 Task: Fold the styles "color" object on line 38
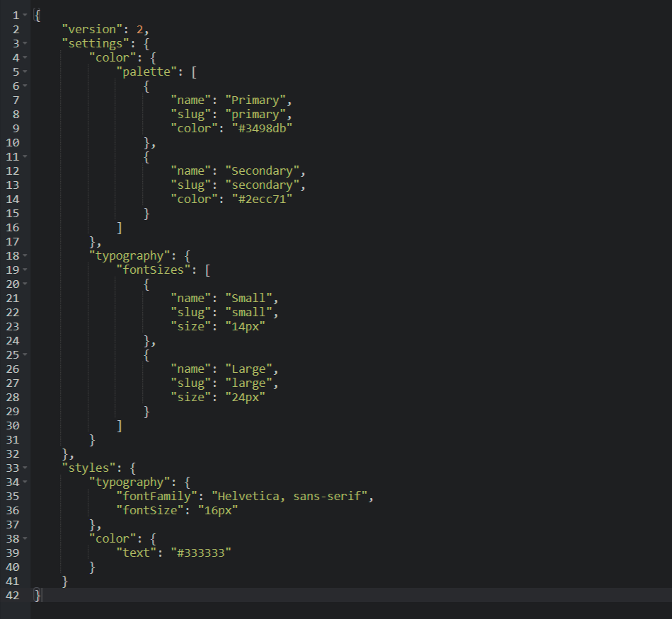(25, 538)
